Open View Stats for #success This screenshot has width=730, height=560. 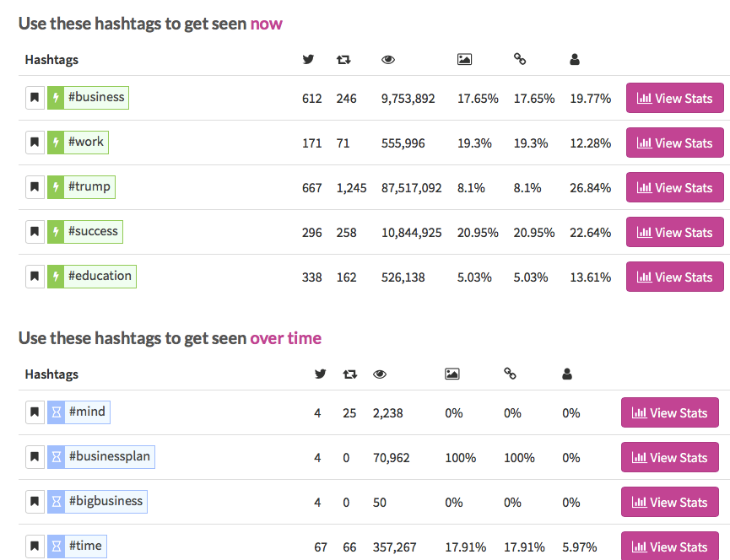(x=674, y=232)
